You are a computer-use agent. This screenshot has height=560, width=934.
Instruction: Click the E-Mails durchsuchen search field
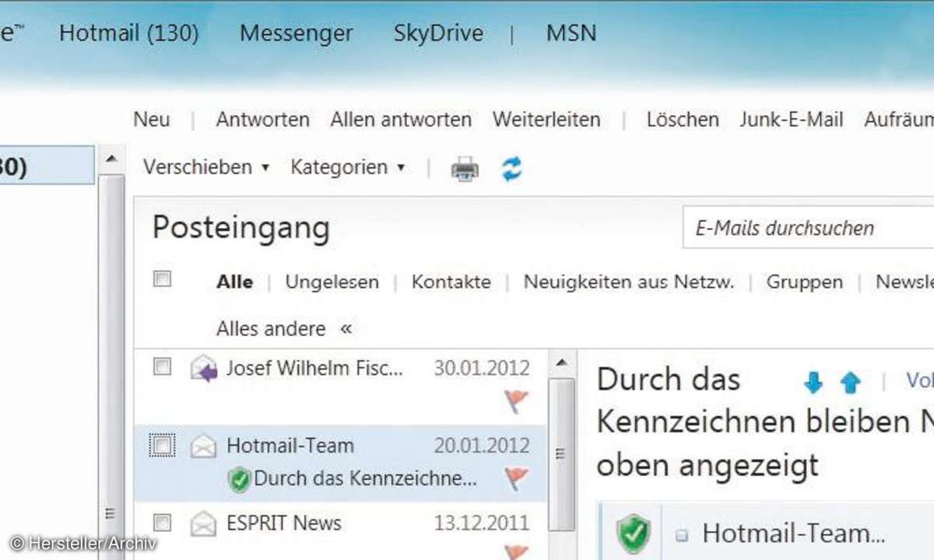pyautogui.click(x=808, y=228)
